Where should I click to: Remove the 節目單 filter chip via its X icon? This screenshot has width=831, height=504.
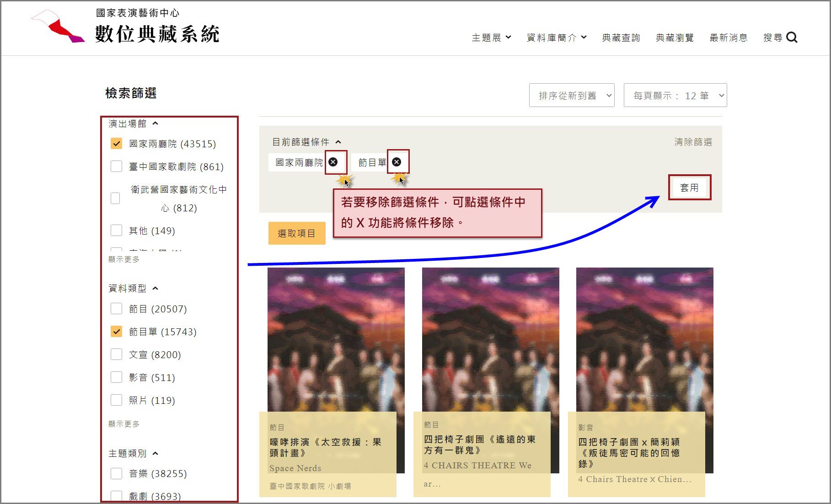point(397,162)
